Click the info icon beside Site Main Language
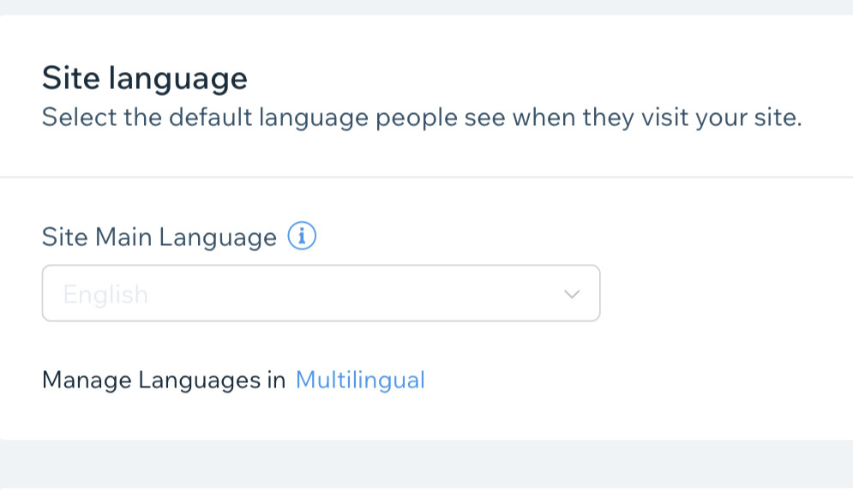The width and height of the screenshot is (853, 504). [x=302, y=236]
